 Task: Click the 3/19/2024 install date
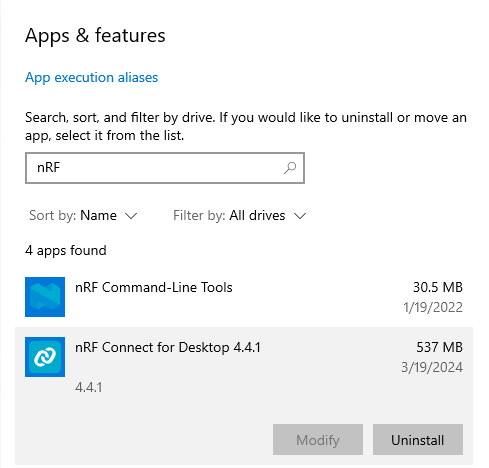pos(432,367)
